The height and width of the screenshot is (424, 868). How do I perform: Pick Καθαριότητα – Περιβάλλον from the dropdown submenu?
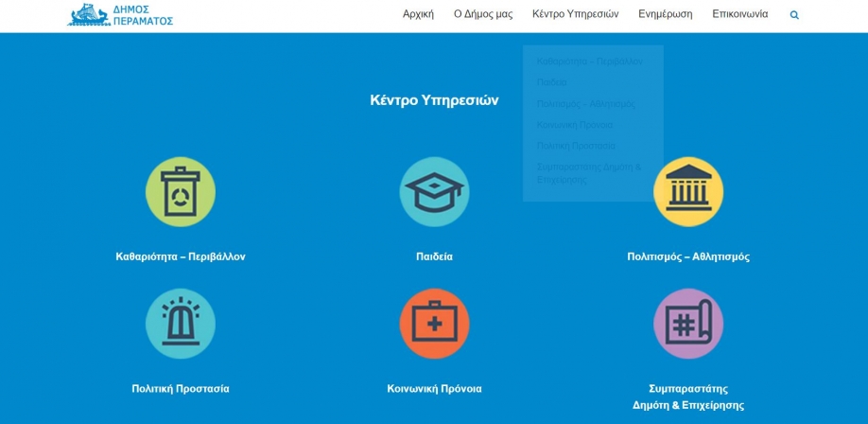(x=588, y=62)
